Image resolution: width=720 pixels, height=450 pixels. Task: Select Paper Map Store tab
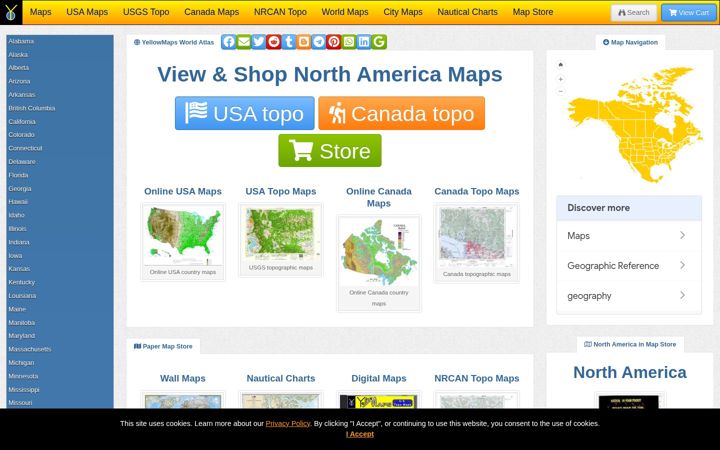(163, 346)
